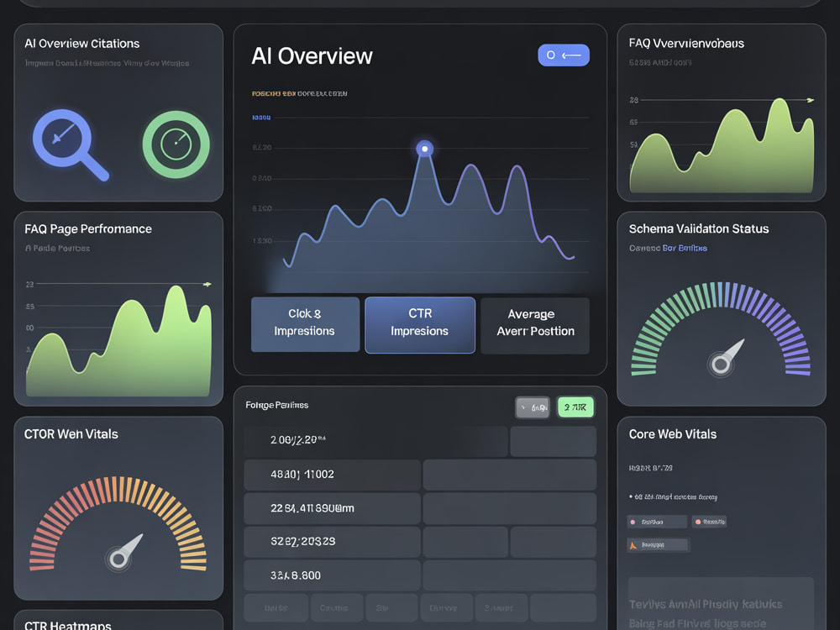Screen dimensions: 840x630
Task: Open the Coudns tab below the table
Action: 337,608
